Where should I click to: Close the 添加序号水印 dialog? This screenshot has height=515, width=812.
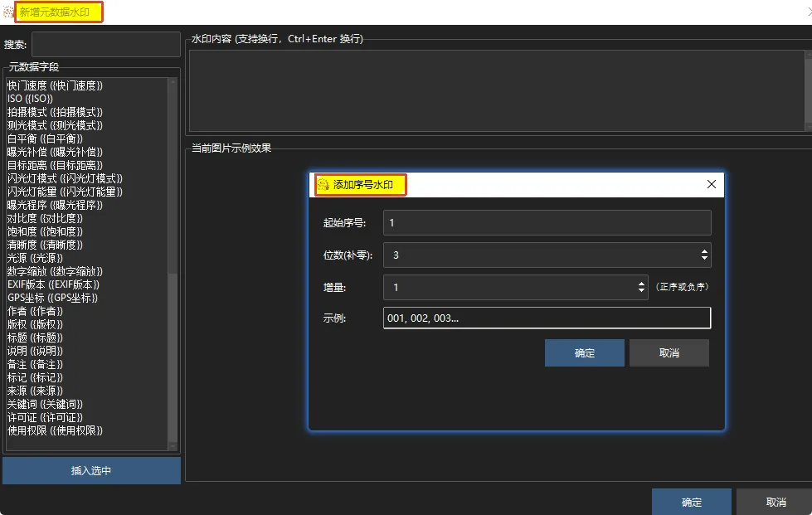[x=712, y=184]
